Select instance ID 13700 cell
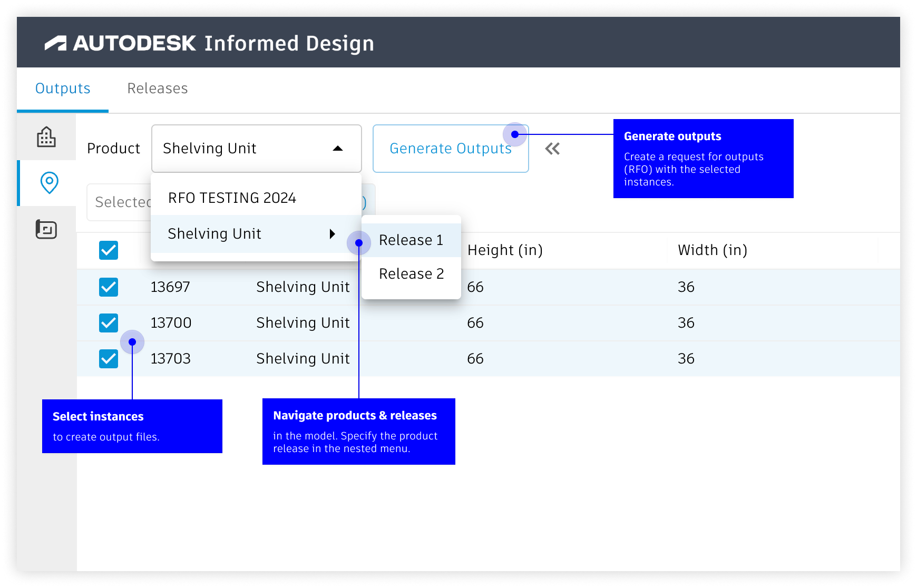Viewport: 917px width, 588px height. 171,323
